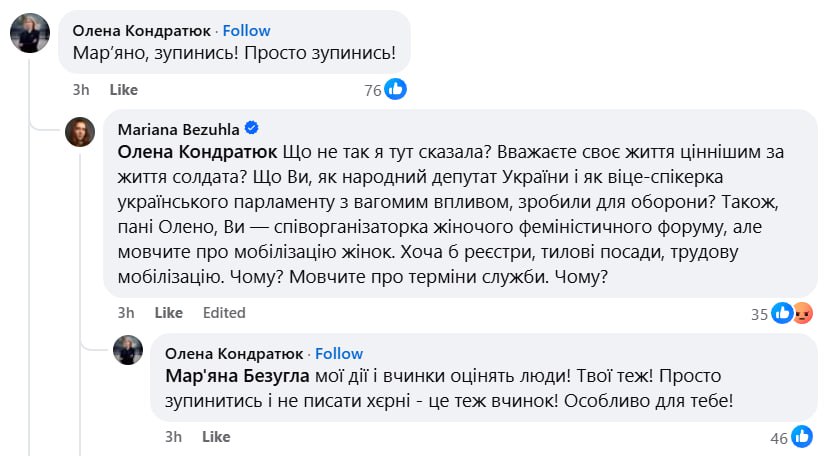Click the tagged Мар'яна Безугла mention in last reply
This screenshot has height=456, width=832.
pyautogui.click(x=234, y=376)
